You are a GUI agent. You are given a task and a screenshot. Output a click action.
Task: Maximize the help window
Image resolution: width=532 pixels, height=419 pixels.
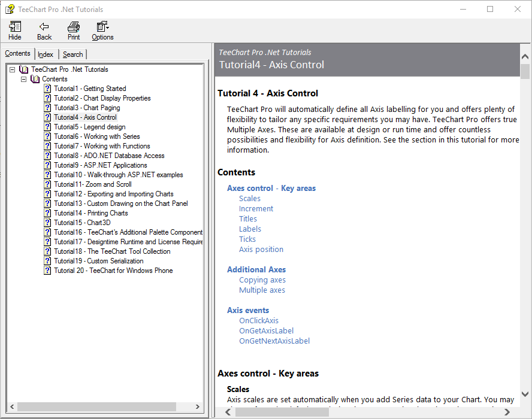pos(490,9)
